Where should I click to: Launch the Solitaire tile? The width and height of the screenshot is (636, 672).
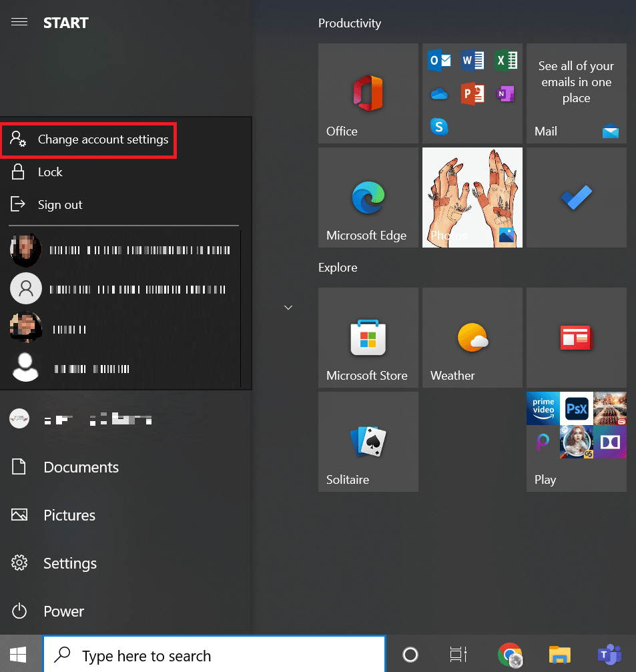368,442
